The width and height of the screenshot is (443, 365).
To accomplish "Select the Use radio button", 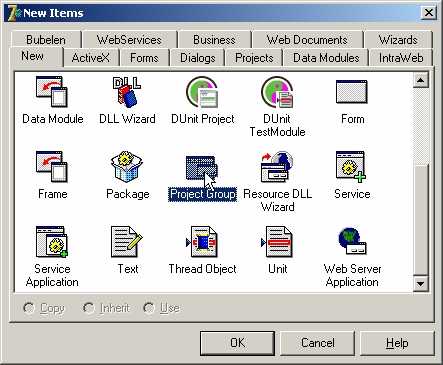I will [149, 308].
